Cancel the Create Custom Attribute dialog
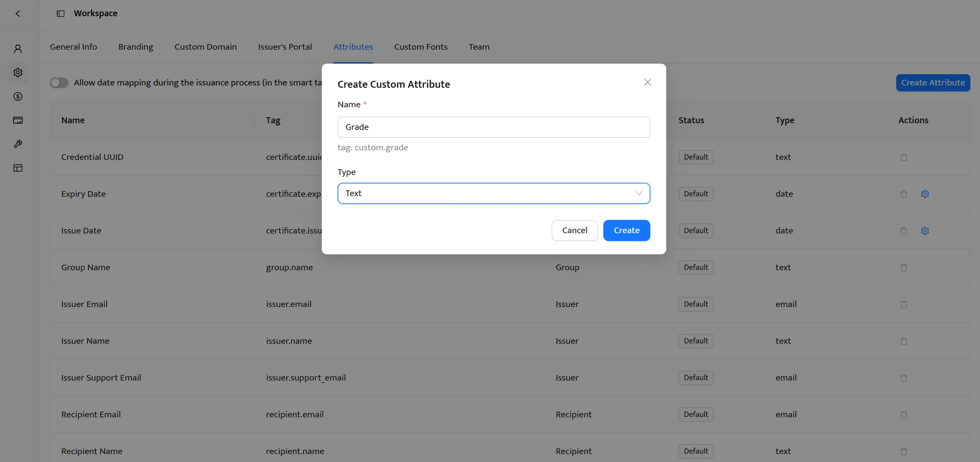This screenshot has height=462, width=980. 574,231
